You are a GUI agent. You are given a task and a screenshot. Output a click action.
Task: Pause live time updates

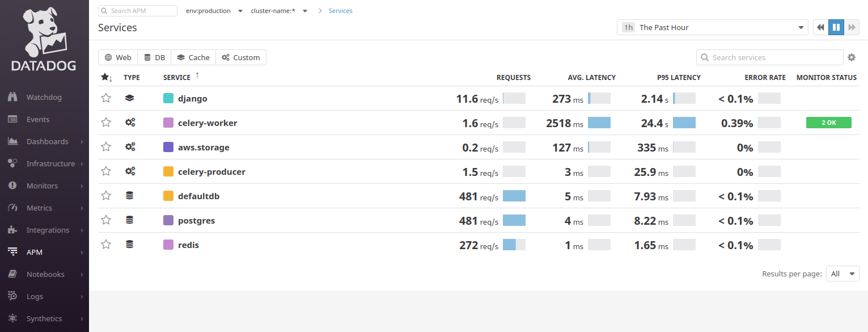(836, 27)
